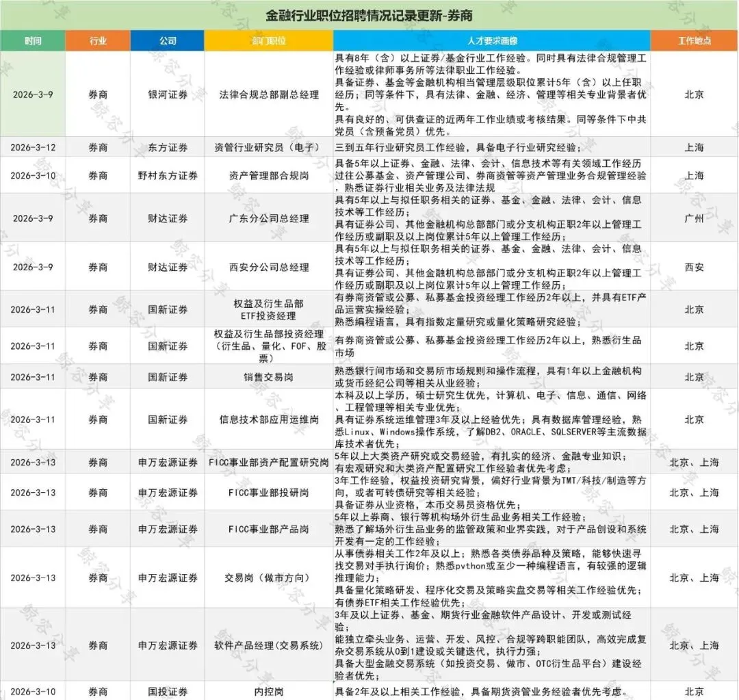
Task: Click position cell 权益及衍生品部投资经理（衍生品、量化、FOF、股票）
Action: pos(269,346)
